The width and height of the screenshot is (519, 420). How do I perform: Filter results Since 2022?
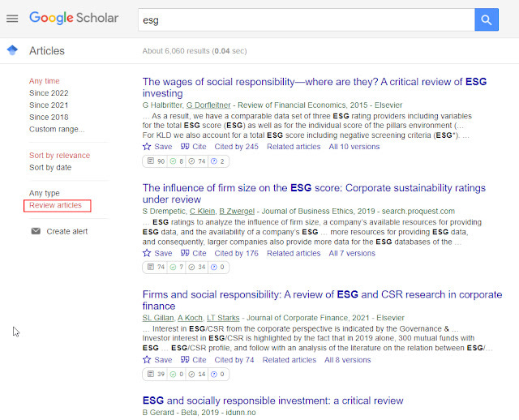tap(49, 93)
